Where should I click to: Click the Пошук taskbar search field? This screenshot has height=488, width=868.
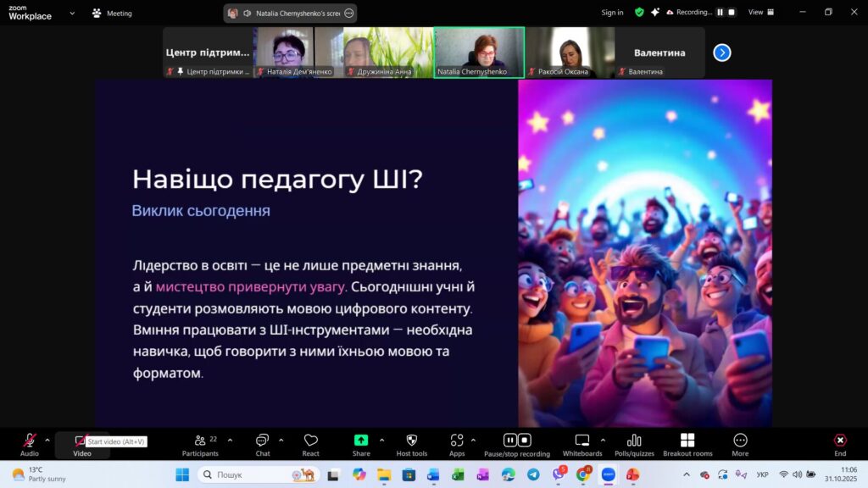tap(258, 474)
